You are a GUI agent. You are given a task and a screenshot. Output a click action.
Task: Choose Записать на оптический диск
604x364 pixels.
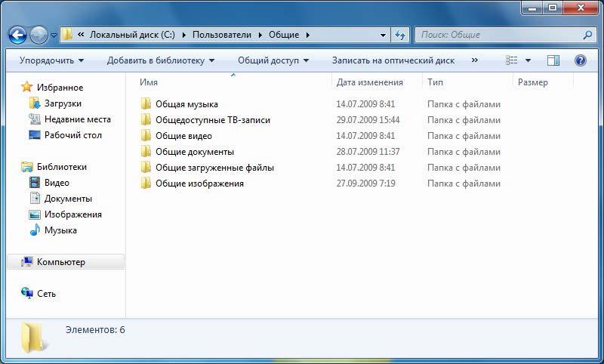click(393, 60)
